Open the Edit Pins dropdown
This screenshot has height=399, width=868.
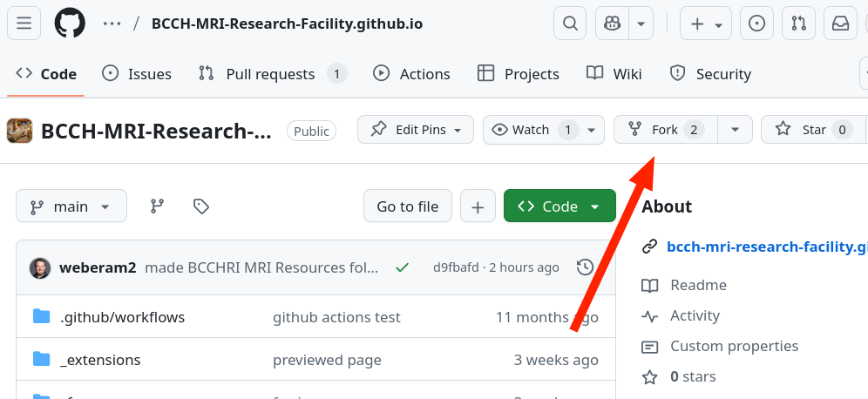point(416,130)
